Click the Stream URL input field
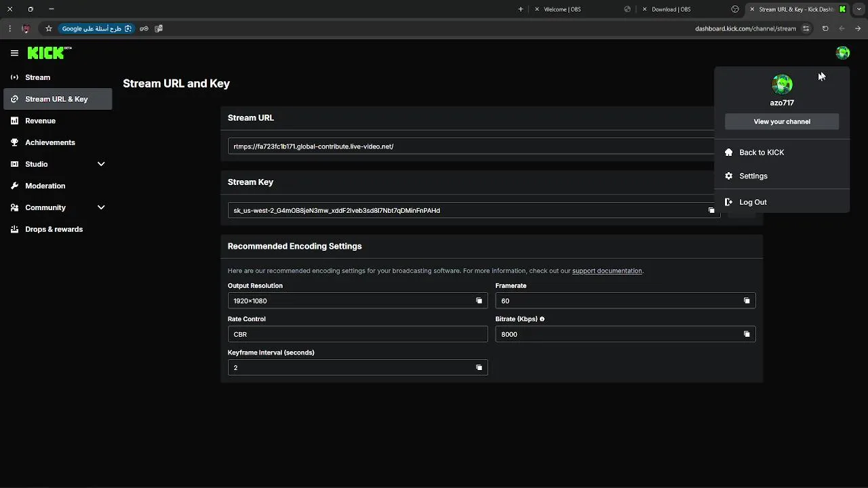 click(468, 146)
